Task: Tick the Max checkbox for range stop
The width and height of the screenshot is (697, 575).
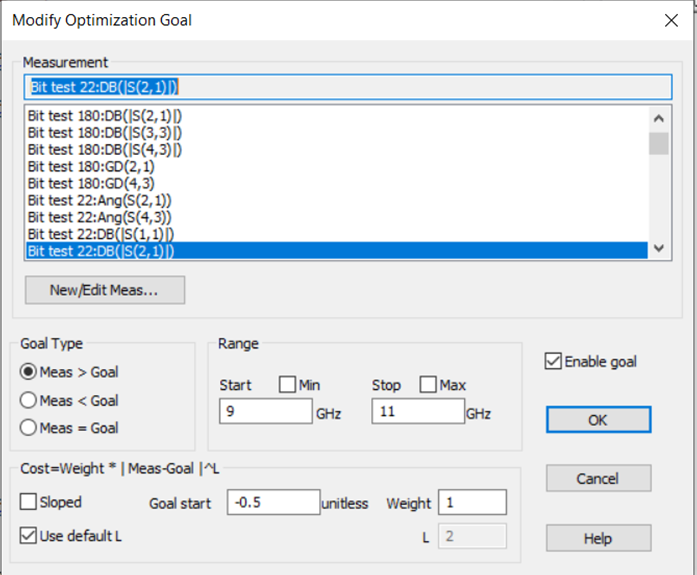Action: click(x=428, y=385)
